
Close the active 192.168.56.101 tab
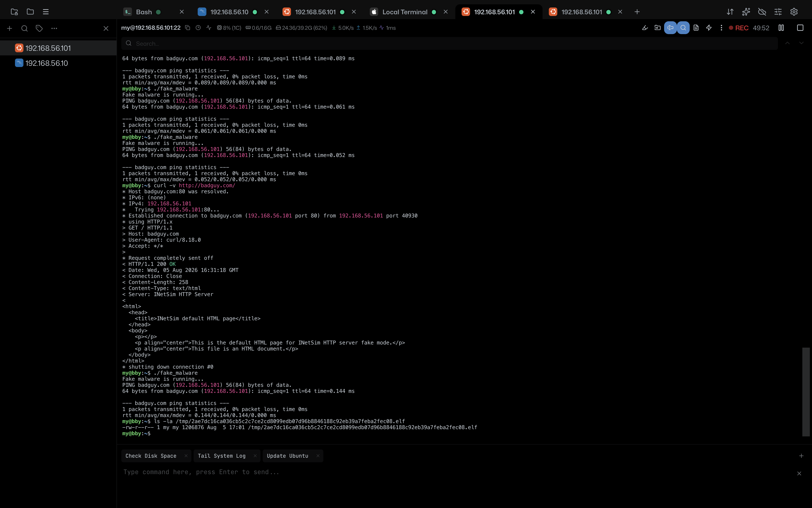coord(533,12)
